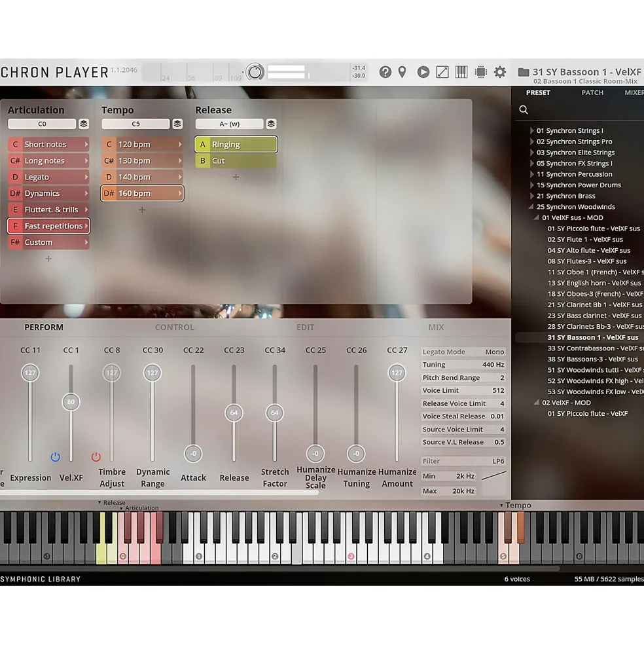Select the Ringing release option

236,144
